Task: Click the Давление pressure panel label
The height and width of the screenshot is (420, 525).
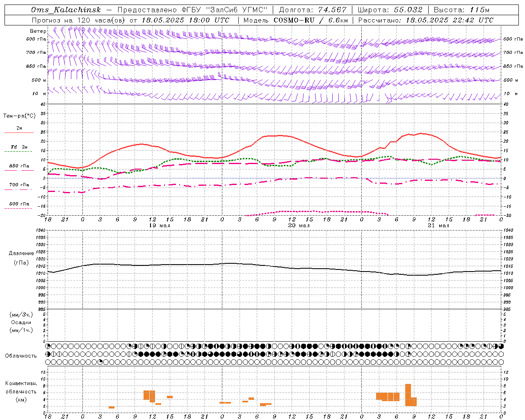Action: pyautogui.click(x=21, y=253)
